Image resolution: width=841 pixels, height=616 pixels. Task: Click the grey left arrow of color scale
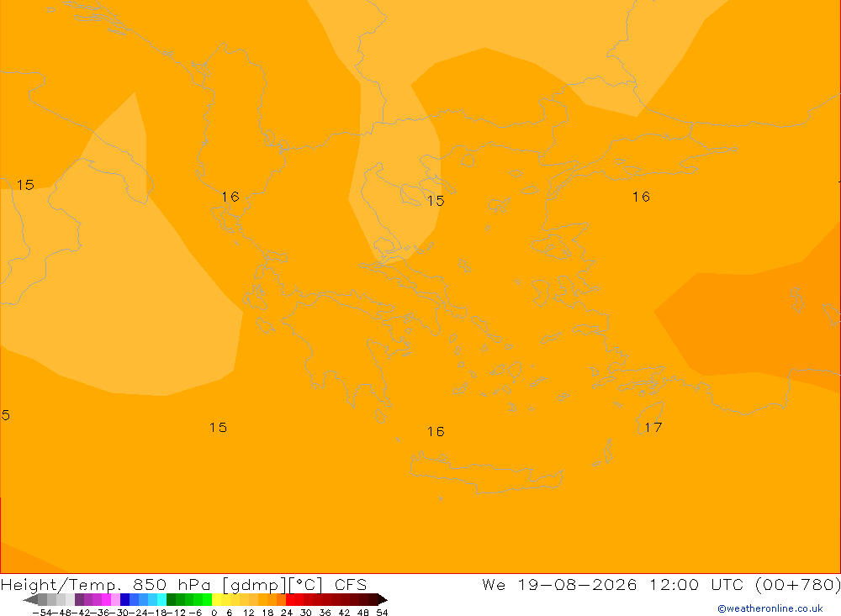[x=30, y=599]
